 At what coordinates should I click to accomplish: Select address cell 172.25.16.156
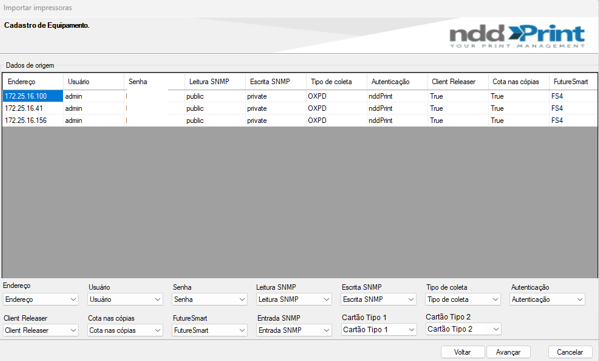[33, 120]
